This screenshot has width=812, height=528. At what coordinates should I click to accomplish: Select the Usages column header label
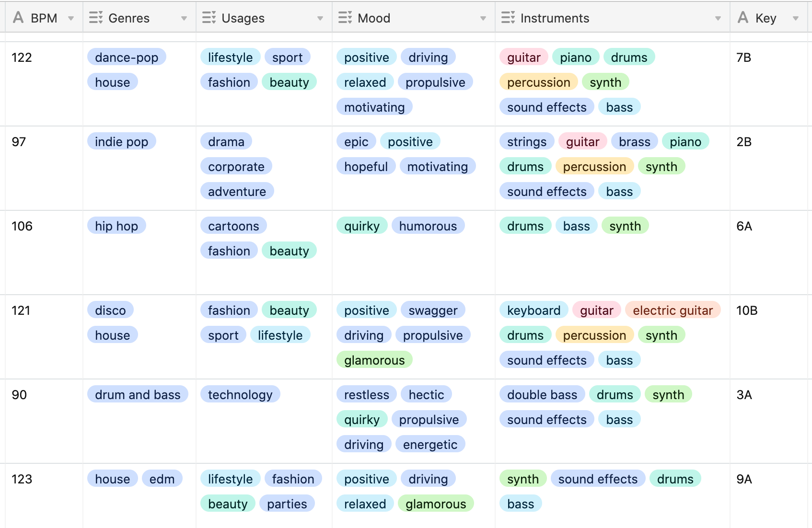click(x=243, y=18)
